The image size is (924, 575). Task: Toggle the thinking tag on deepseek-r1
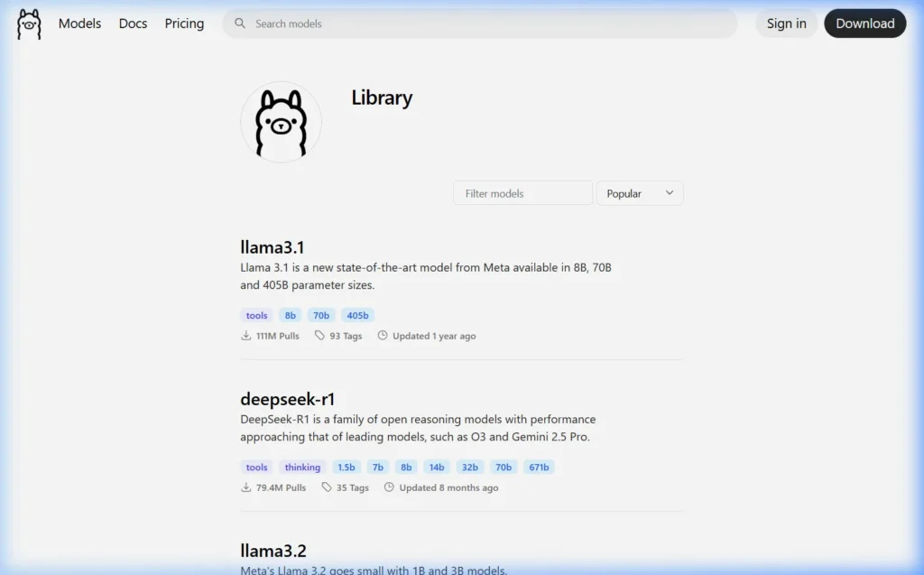[302, 467]
